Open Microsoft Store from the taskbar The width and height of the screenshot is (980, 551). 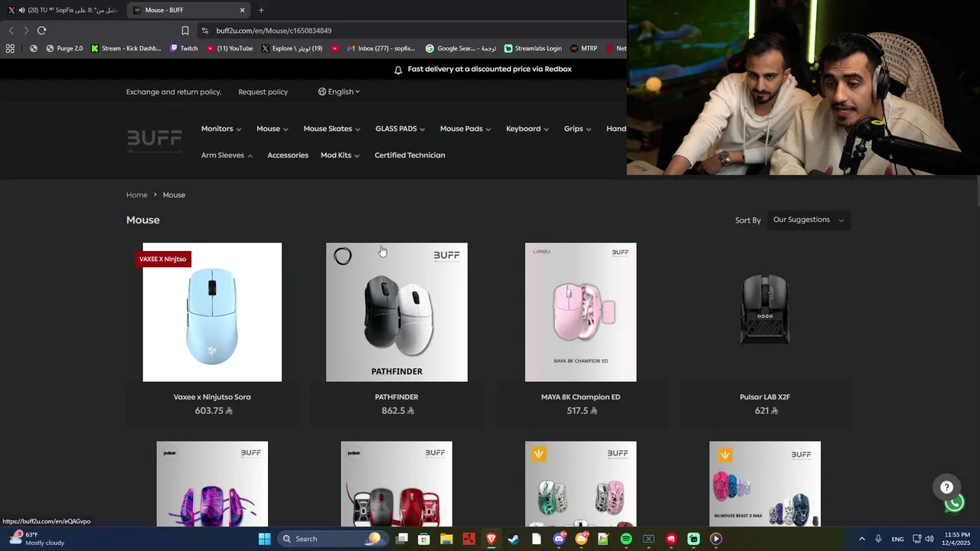pos(424,539)
